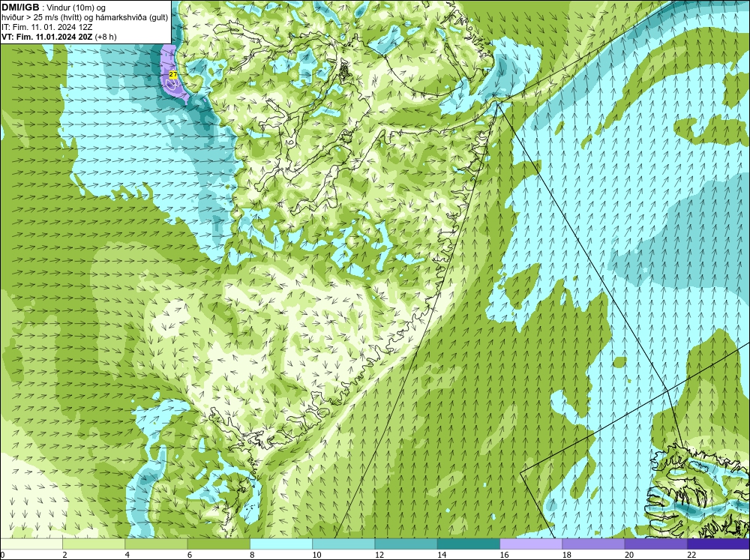Click the light green 2–4 m/s legend swatch
750x560 pixels.
coord(94,544)
